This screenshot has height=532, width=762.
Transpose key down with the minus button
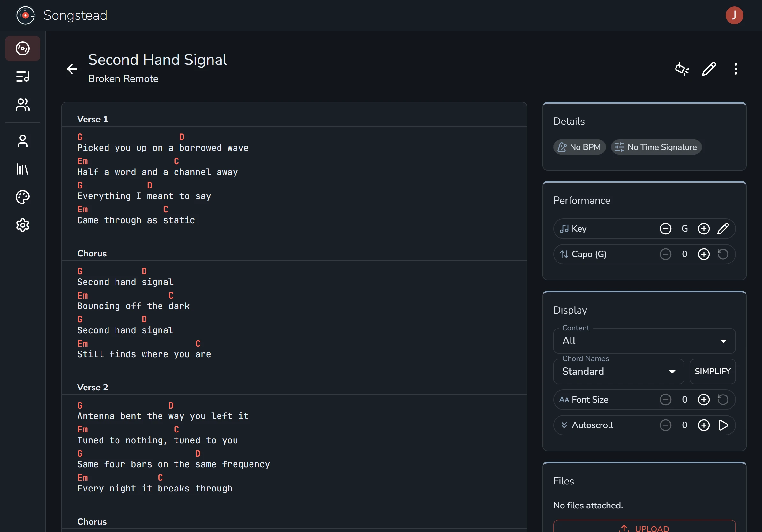tap(665, 228)
